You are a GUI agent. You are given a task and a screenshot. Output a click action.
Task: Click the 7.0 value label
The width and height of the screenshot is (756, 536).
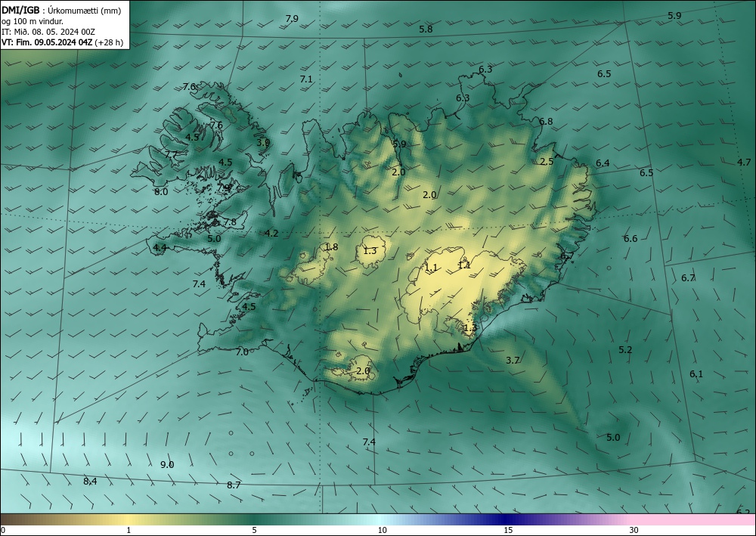tap(242, 352)
